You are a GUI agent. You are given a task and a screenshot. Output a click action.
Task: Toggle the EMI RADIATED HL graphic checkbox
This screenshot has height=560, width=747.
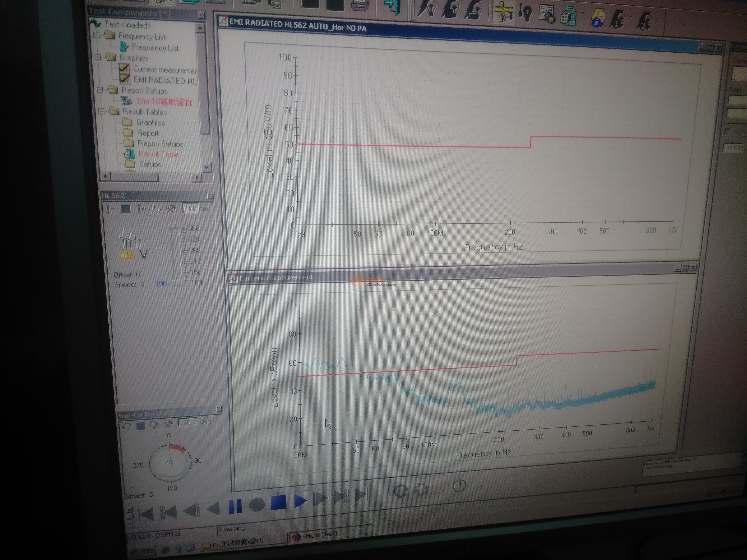[125, 79]
